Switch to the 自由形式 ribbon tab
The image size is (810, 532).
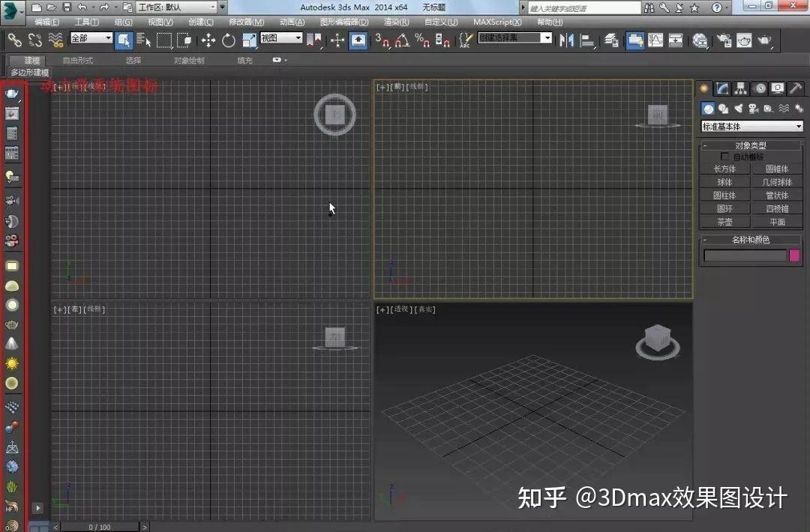tap(77, 61)
